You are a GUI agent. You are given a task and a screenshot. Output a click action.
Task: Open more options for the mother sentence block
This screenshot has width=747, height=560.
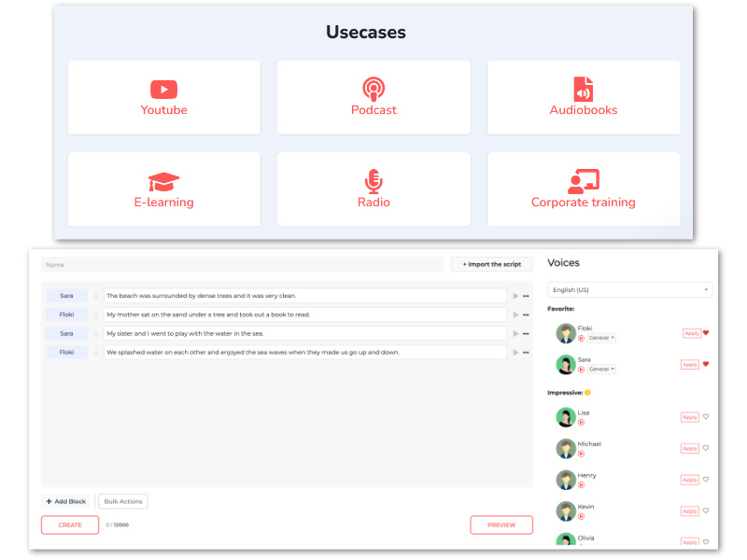[x=526, y=315]
